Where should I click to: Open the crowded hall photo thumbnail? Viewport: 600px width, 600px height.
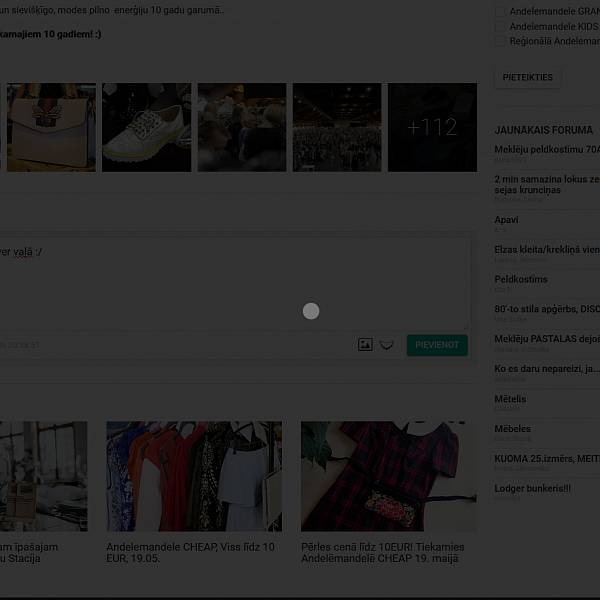coord(336,127)
